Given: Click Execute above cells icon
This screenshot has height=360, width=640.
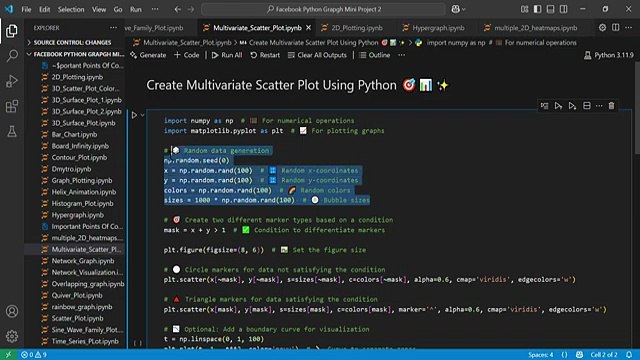Looking at the screenshot, I should click(558, 106).
